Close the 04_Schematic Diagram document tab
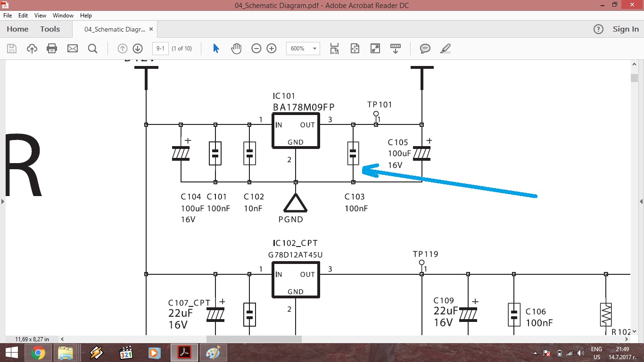644x362 pixels. [151, 29]
